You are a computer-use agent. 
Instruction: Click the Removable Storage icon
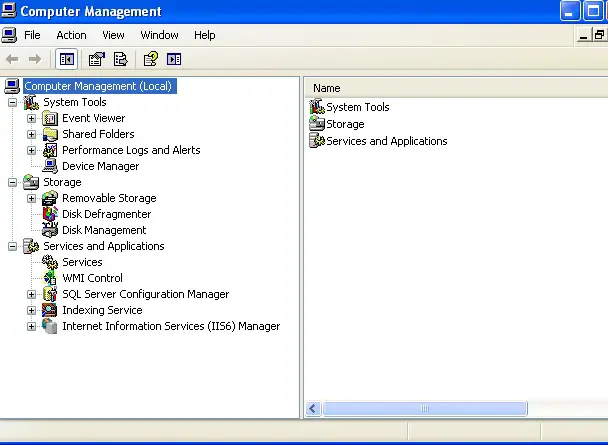50,198
